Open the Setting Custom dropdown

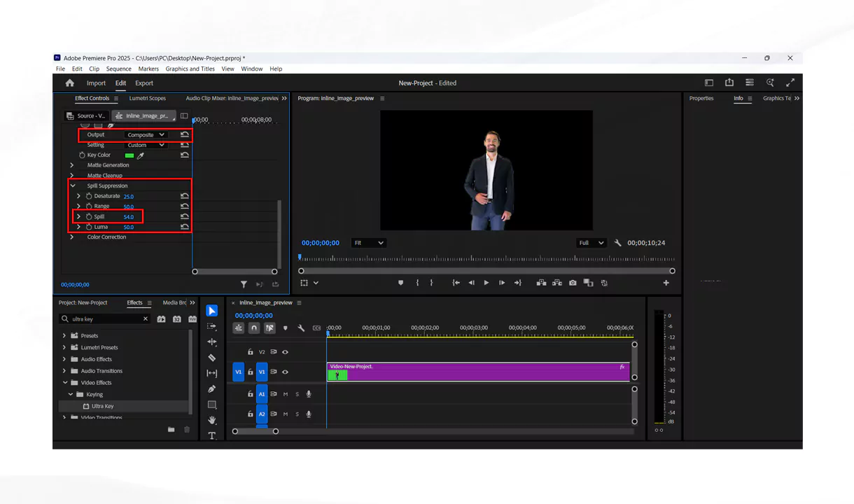(146, 145)
